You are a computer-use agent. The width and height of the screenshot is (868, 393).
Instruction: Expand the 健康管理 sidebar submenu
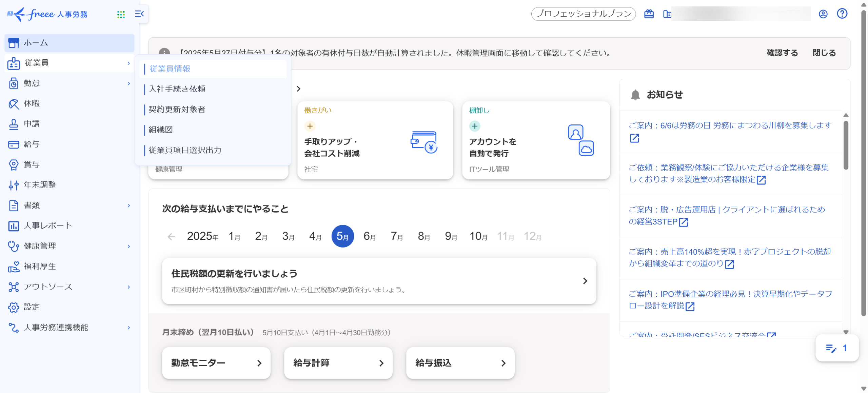[129, 246]
